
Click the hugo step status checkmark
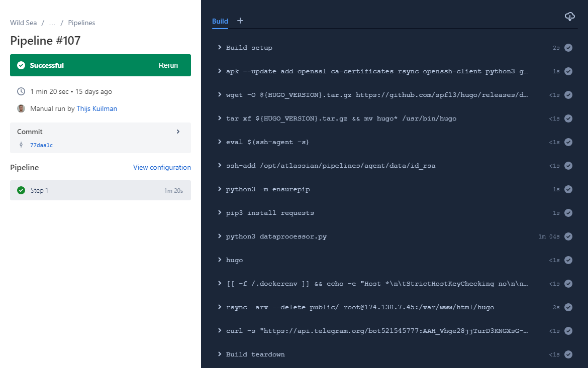click(568, 260)
